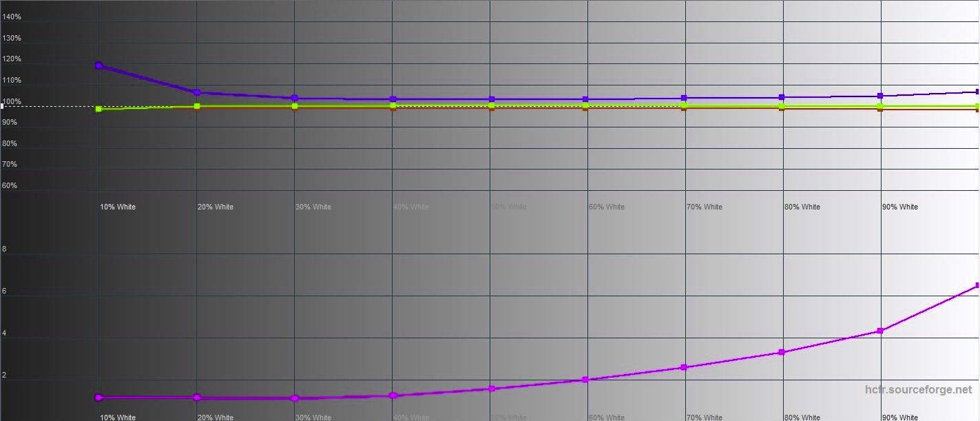This screenshot has width=980, height=421.
Task: Select the upper chart's 10% White label
Action: pos(118,207)
